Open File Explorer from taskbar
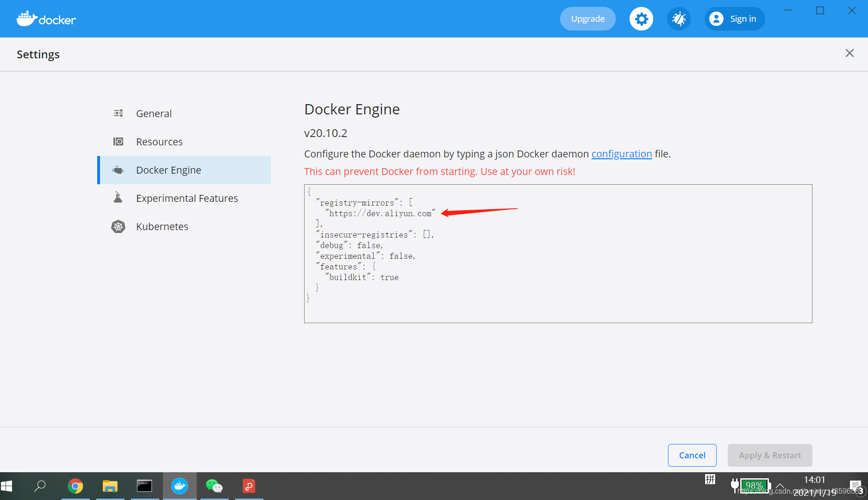 click(110, 486)
